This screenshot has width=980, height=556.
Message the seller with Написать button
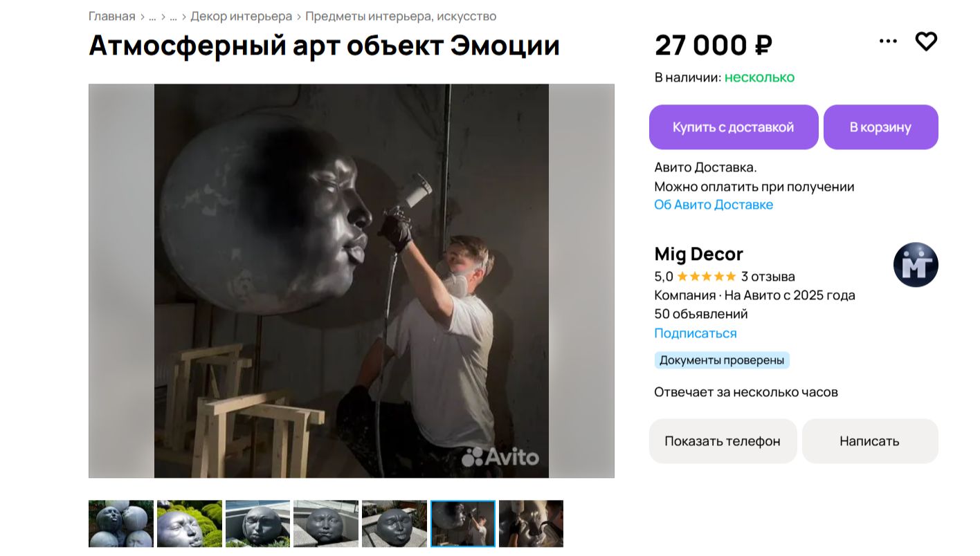(870, 441)
